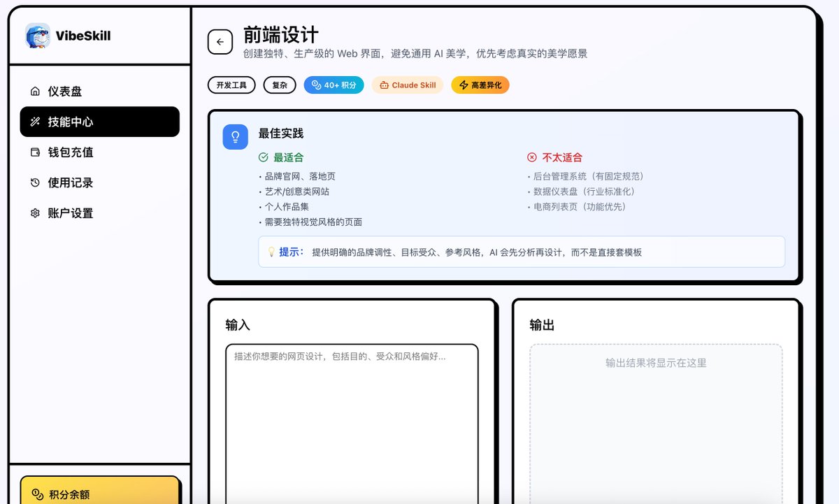The image size is (839, 504).
Task: Open 使用记录 in the sidebar
Action: 99,182
